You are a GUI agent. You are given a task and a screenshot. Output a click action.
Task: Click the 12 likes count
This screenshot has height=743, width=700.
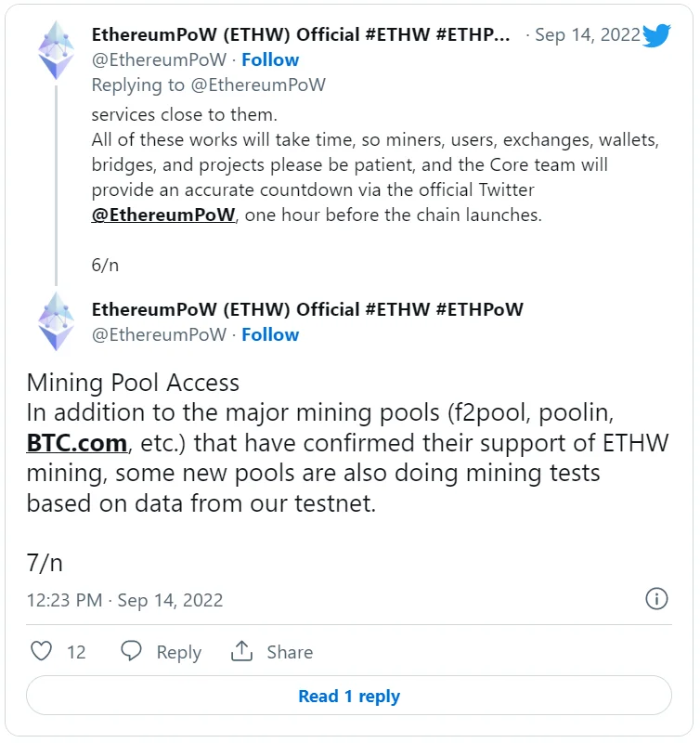76,653
